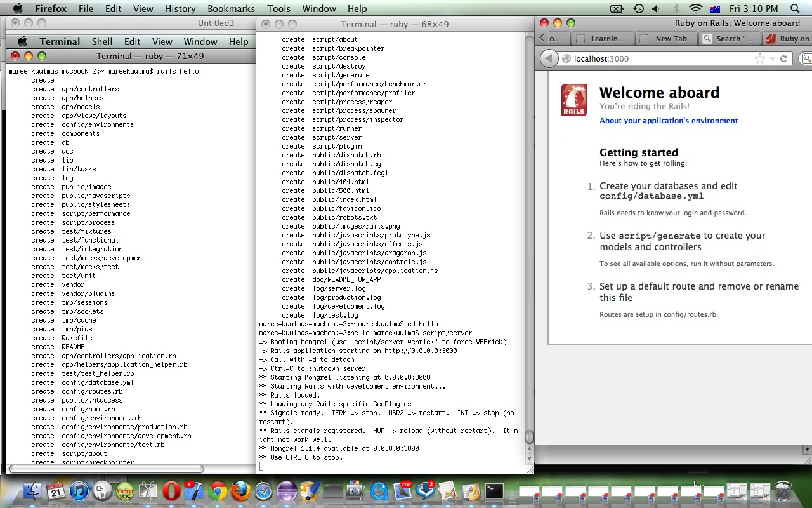
Task: Open the Finder icon in the Dock
Action: click(x=32, y=491)
